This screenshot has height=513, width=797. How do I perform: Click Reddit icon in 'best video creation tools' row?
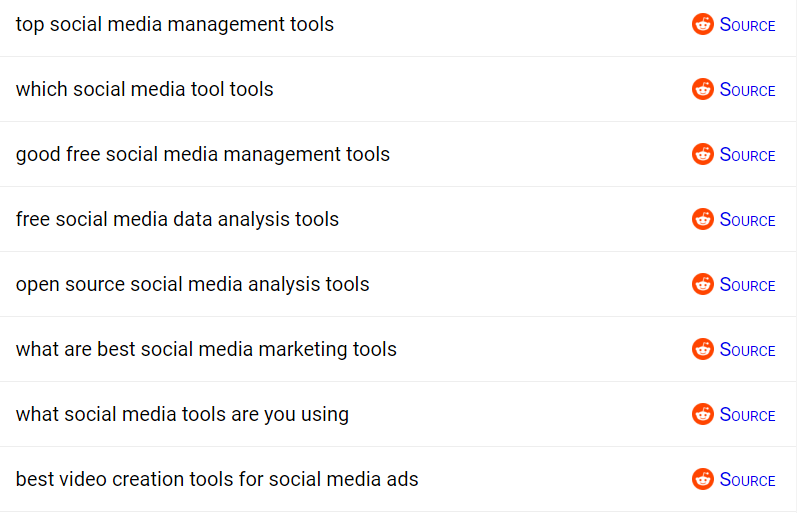pyautogui.click(x=703, y=479)
